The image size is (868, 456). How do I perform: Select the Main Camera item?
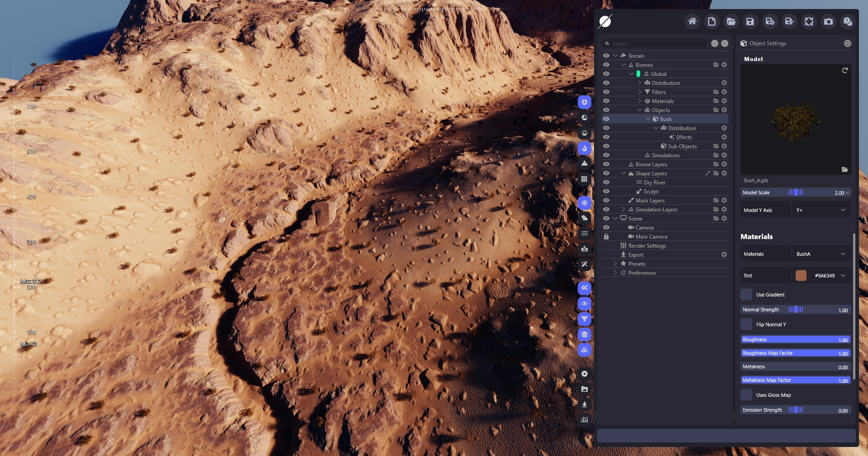(651, 237)
